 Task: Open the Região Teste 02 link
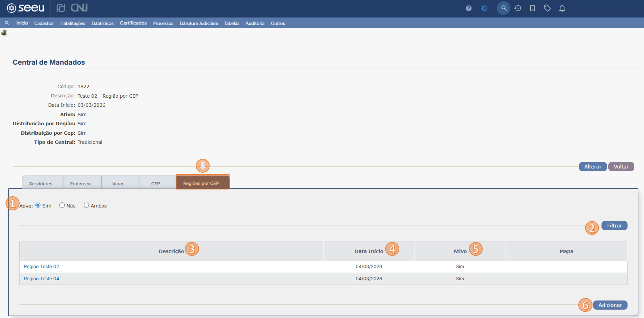[x=42, y=266]
